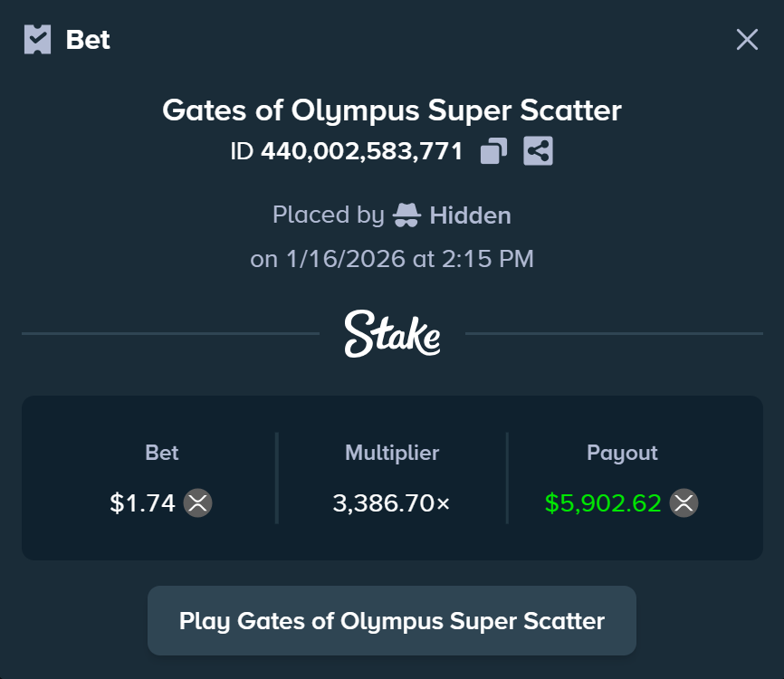This screenshot has width=784, height=679.
Task: Click the Gates of Olympus Super Scatter title
Action: pyautogui.click(x=392, y=110)
